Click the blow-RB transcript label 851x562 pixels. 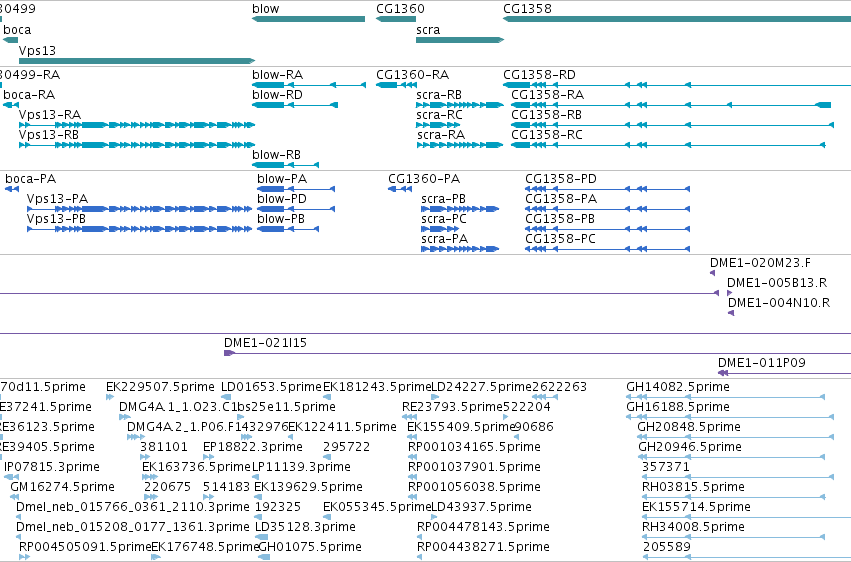(x=276, y=155)
